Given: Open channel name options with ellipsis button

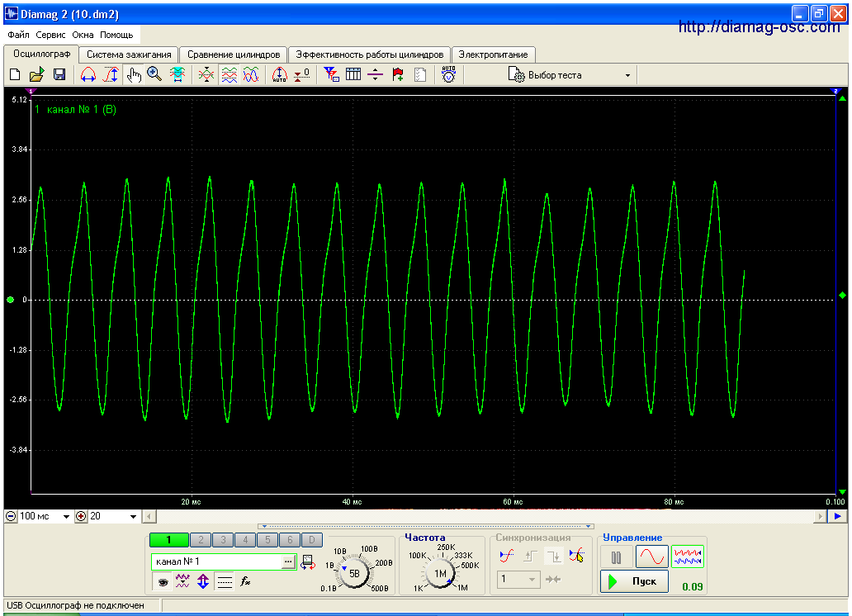Looking at the screenshot, I should (x=288, y=562).
